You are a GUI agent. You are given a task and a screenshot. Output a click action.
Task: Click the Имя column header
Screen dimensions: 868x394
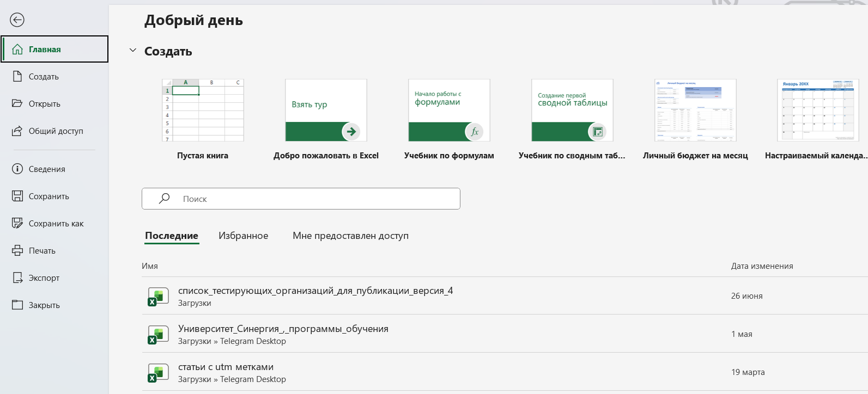point(150,266)
